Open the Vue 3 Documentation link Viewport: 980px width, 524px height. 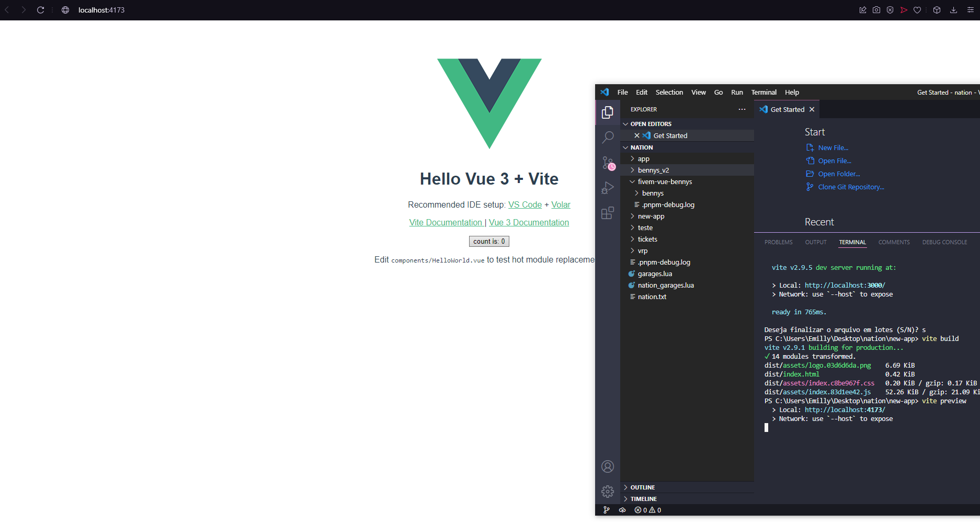click(529, 222)
